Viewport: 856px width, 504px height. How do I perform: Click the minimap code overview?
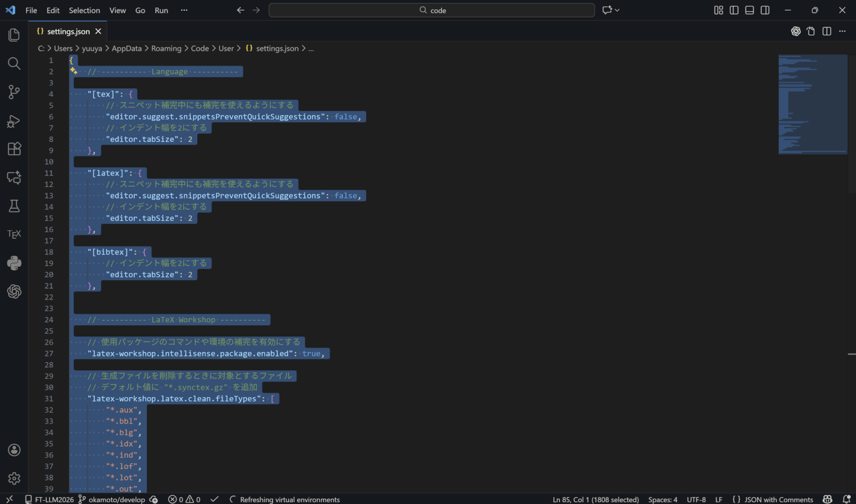(x=812, y=104)
